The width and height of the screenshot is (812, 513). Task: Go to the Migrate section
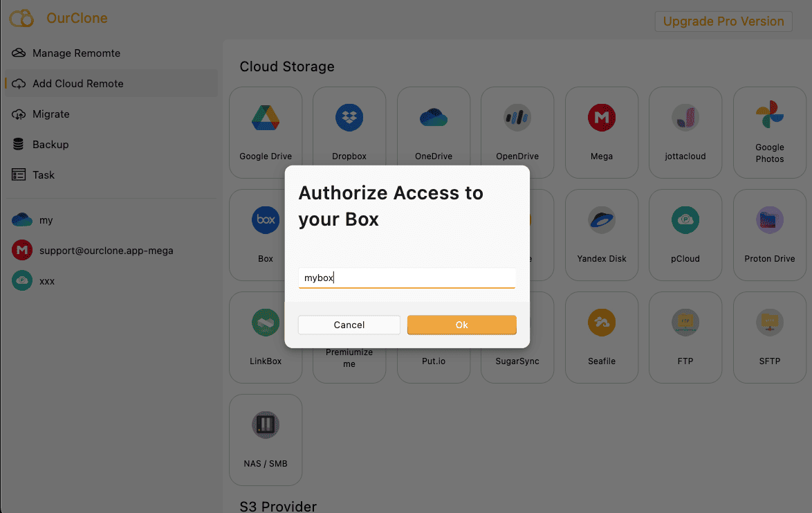(x=111, y=114)
